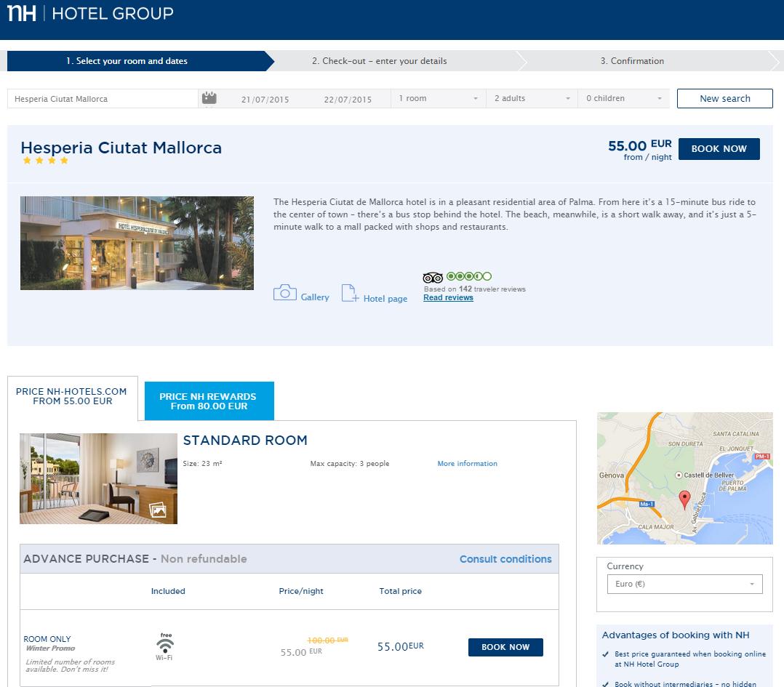Open the standard room photo gallery icon

tap(158, 510)
